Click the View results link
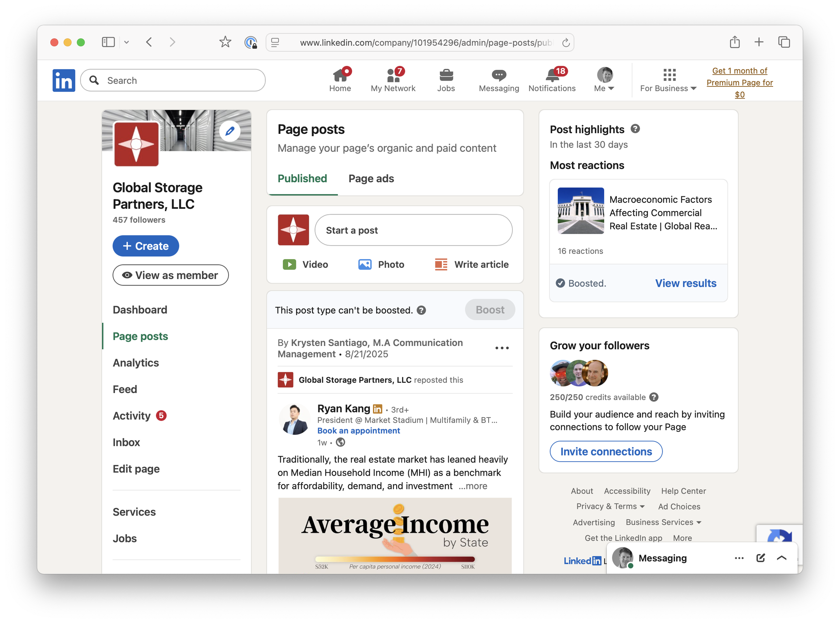 click(x=685, y=283)
